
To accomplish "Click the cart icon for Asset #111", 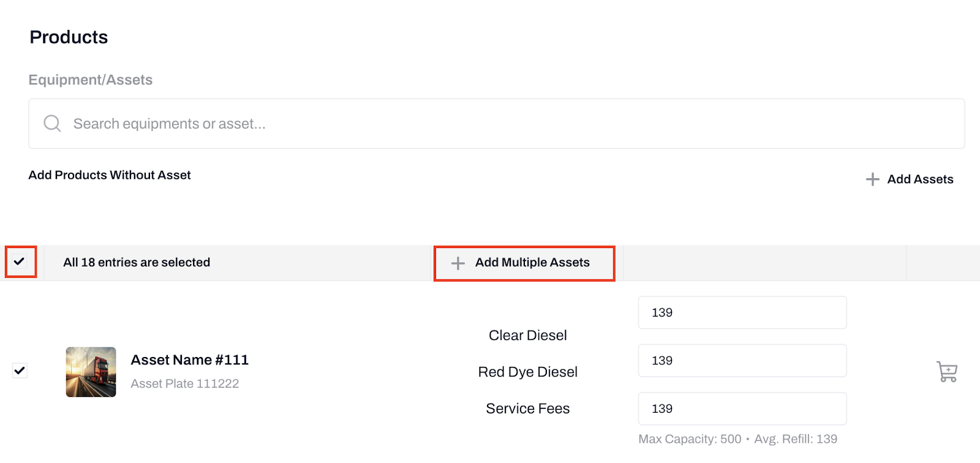I will pos(947,372).
